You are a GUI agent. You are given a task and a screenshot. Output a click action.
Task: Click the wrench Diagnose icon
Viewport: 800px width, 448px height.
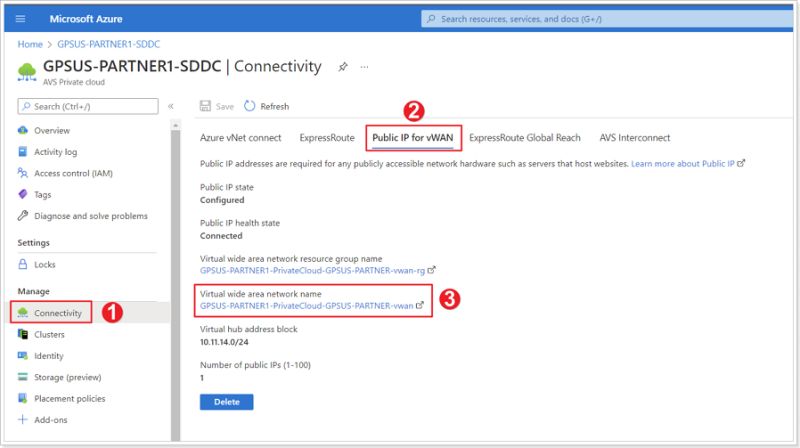22,216
